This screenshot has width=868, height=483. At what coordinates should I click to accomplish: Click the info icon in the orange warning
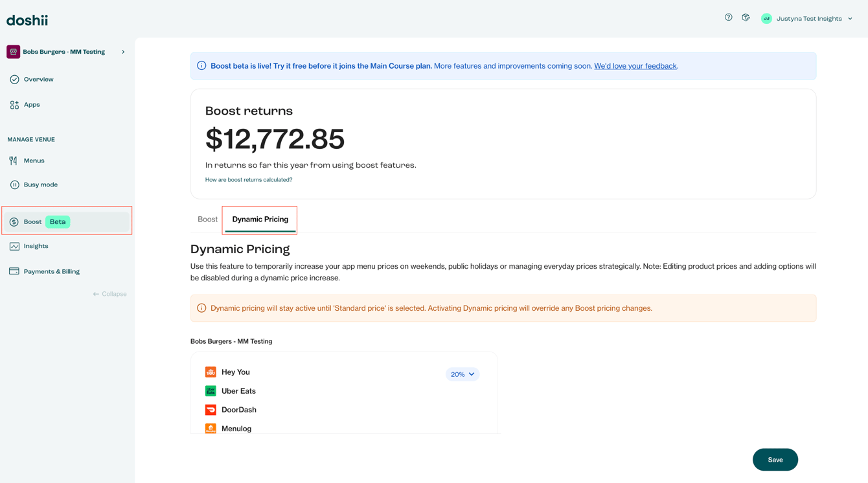[201, 308]
